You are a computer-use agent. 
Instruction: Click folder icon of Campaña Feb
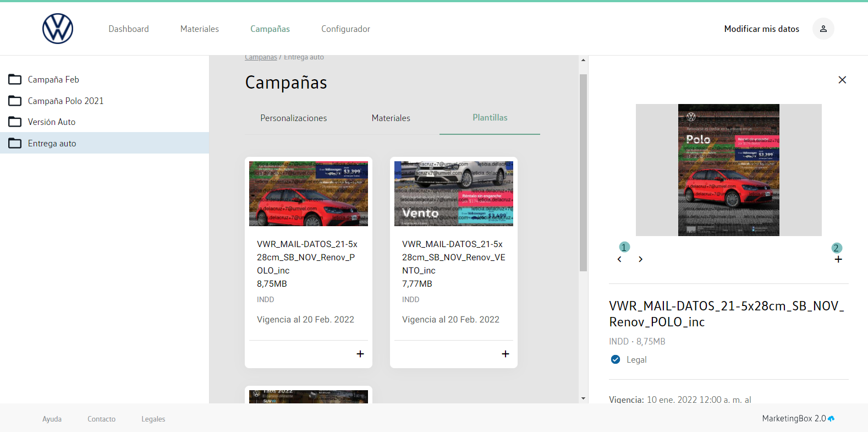tap(15, 80)
